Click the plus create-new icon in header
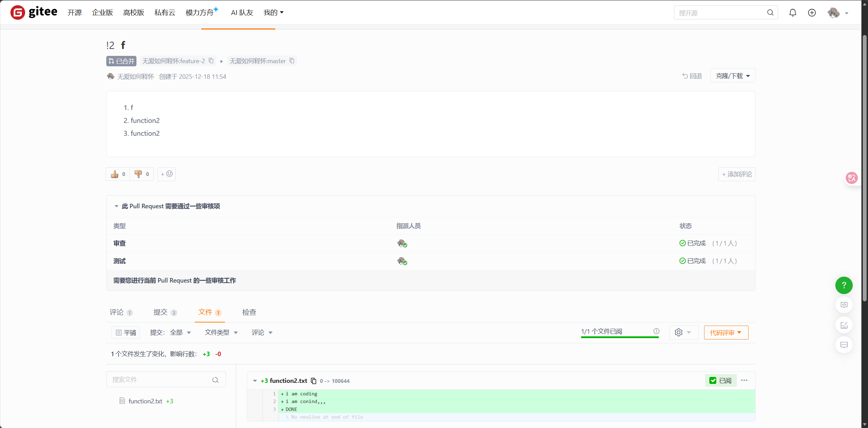The image size is (868, 428). pyautogui.click(x=812, y=13)
